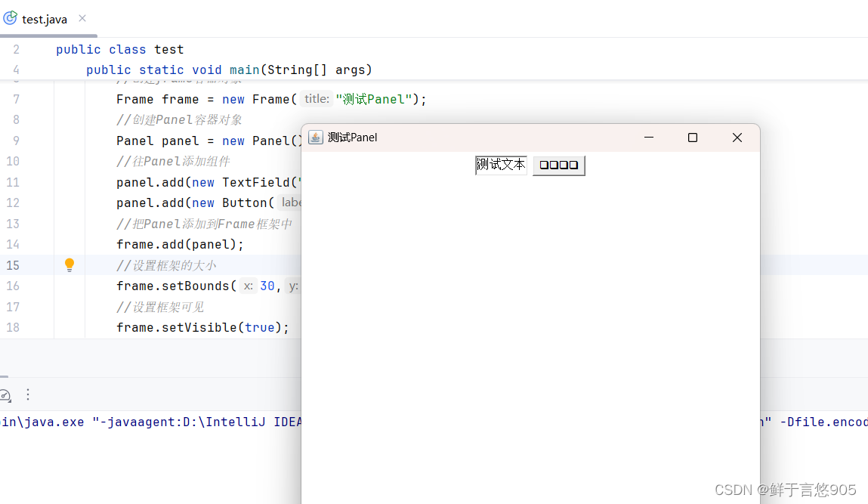Maximize the 测试Panel window
Viewport: 868px width, 504px height.
[693, 138]
